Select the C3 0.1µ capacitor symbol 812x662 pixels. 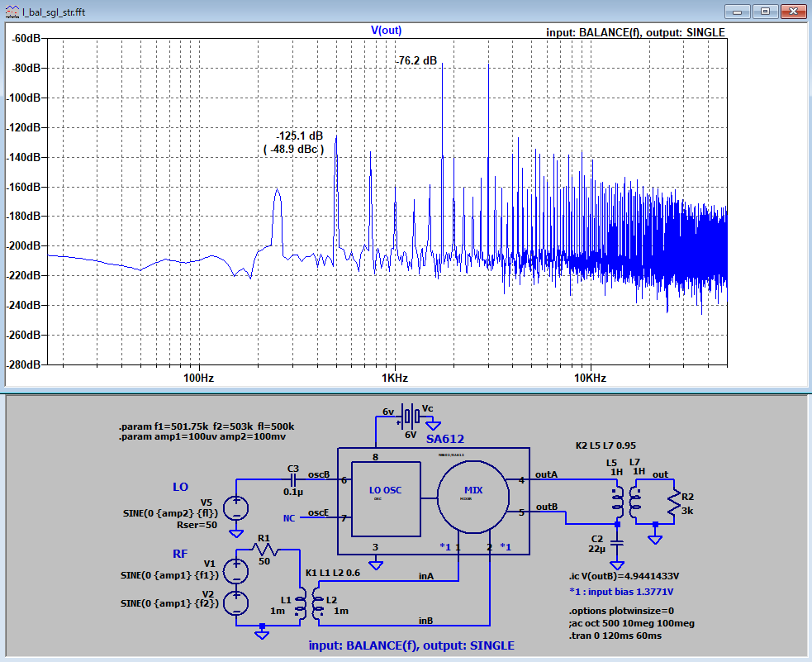pos(293,479)
